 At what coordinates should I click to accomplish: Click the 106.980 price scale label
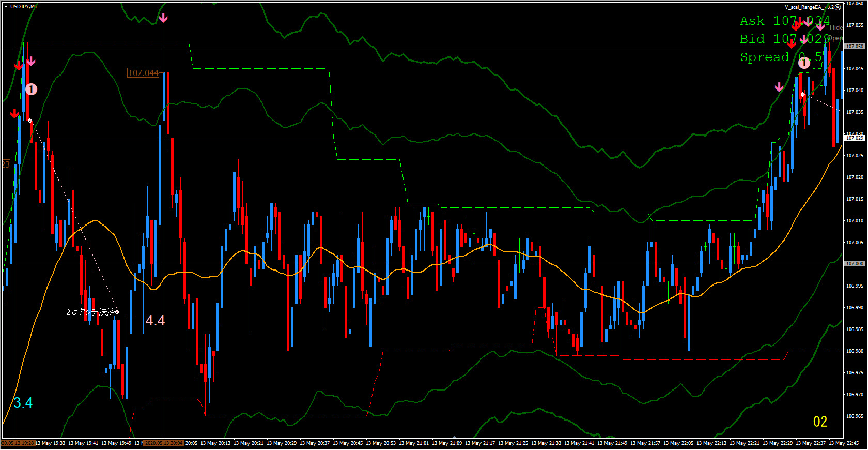click(x=855, y=351)
